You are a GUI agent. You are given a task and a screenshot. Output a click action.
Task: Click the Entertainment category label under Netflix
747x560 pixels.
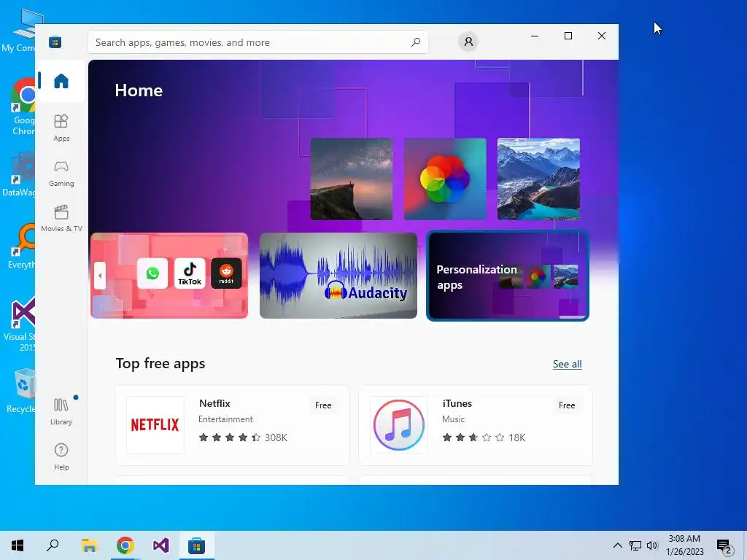[x=225, y=419]
